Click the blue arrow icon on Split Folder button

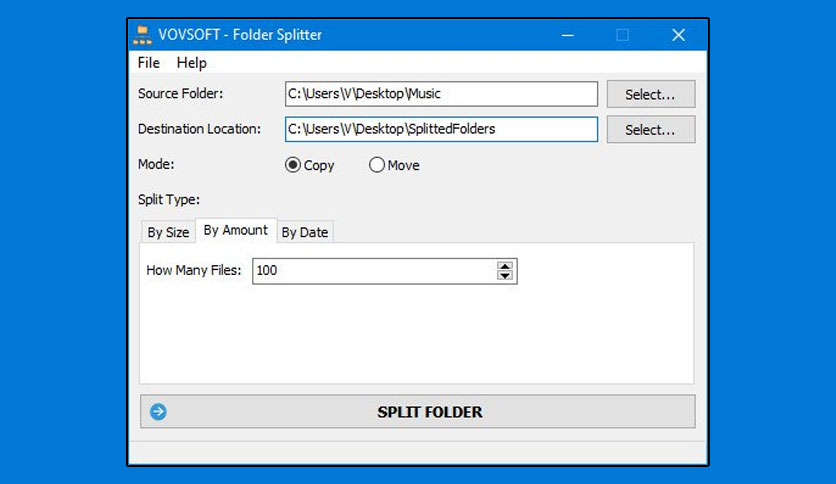point(158,412)
